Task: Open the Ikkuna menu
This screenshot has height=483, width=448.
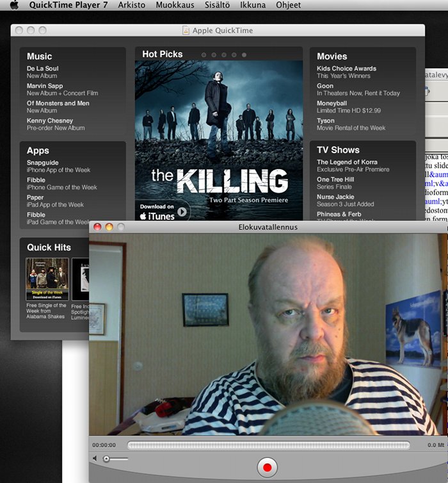Action: (253, 5)
